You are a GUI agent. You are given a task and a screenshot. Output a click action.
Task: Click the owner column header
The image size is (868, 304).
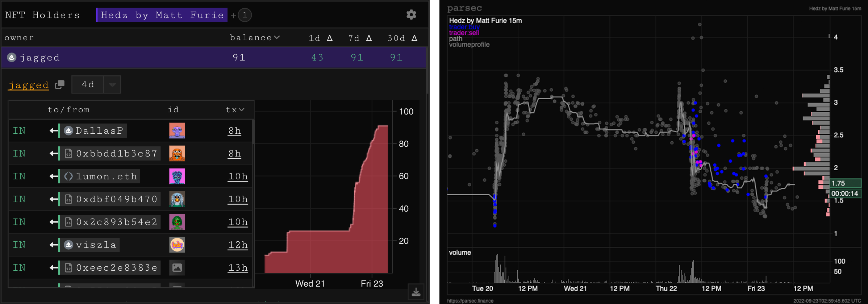pos(19,38)
